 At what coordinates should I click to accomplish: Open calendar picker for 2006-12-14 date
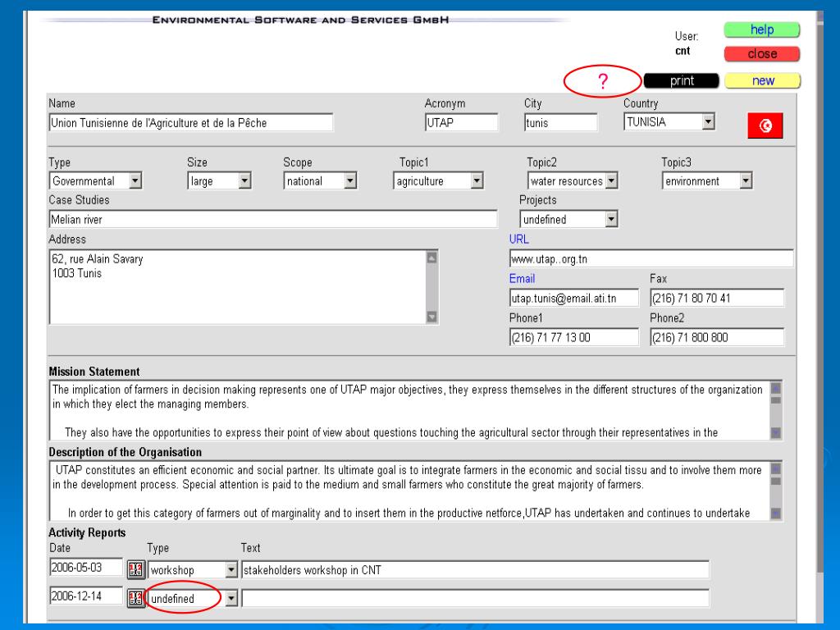tap(136, 598)
